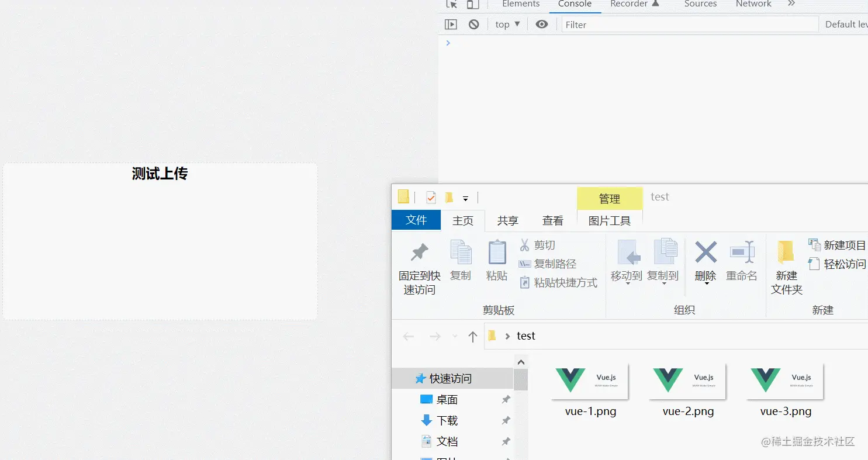Expand the breadcrumb chevron before test

507,336
